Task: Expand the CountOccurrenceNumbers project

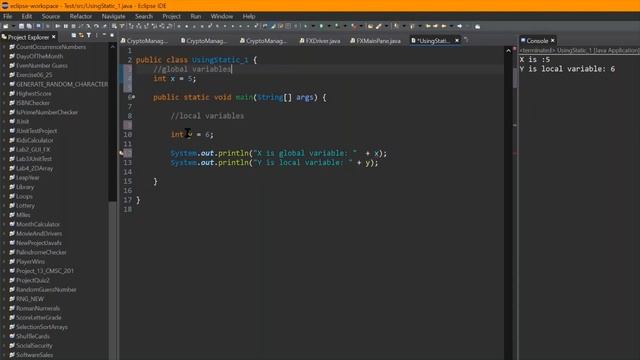Action: click(4, 47)
